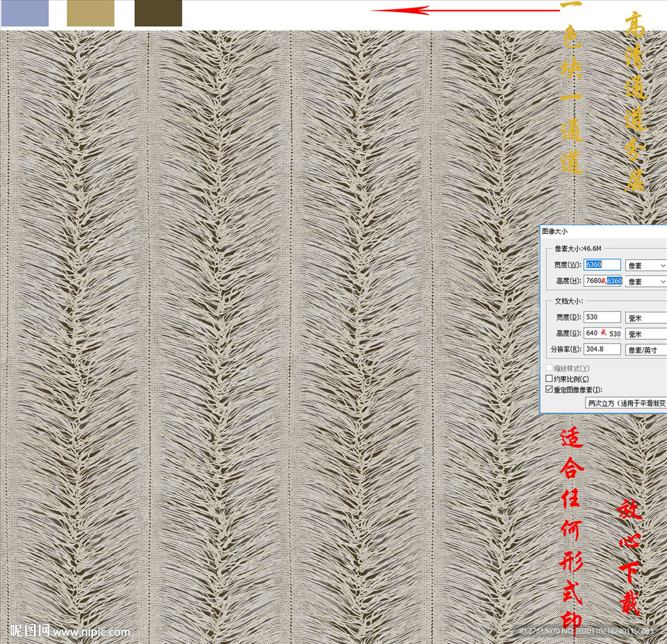
Task: Click the document height field showing 640
Action: 603,333
